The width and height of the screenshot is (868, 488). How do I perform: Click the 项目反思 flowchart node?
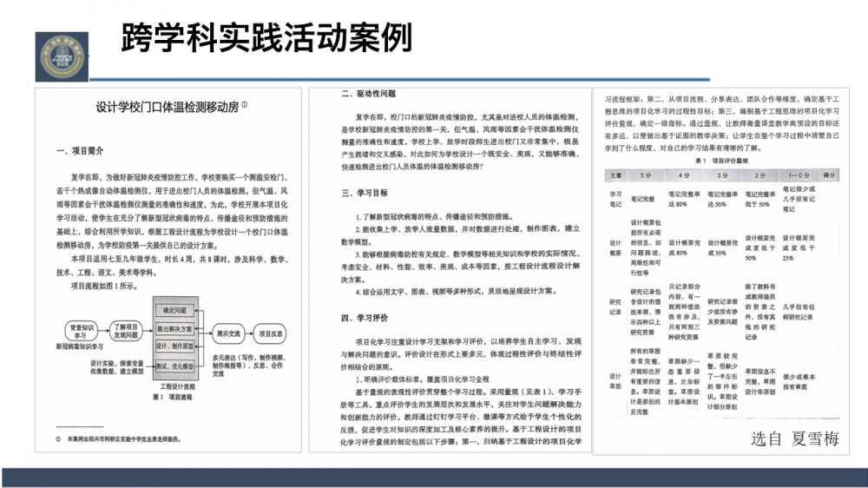(x=269, y=332)
